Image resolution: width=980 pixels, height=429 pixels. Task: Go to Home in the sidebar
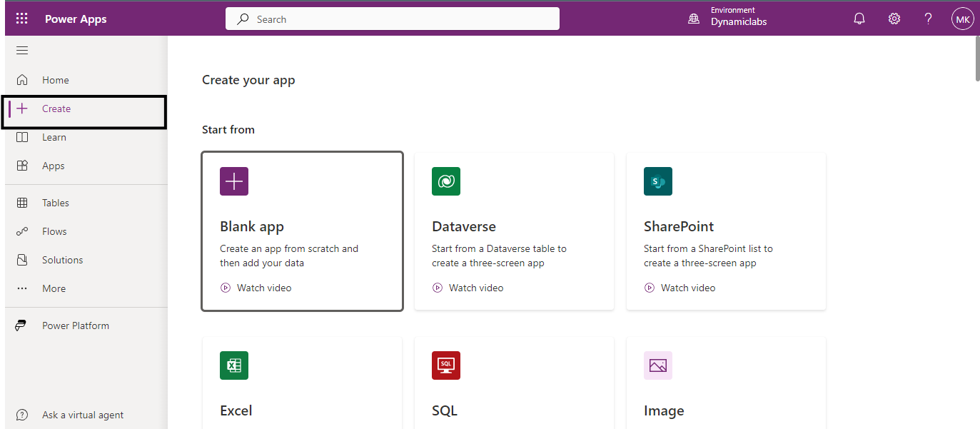55,81
